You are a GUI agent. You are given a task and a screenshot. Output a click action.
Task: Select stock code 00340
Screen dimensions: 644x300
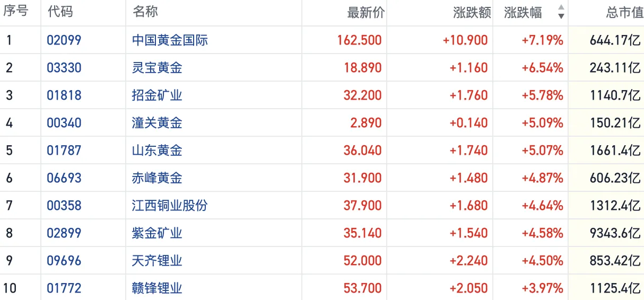coord(64,123)
